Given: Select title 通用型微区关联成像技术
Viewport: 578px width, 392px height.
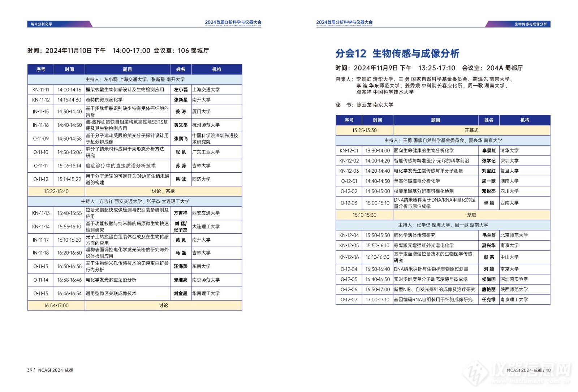Looking at the screenshot, I should tap(111, 293).
